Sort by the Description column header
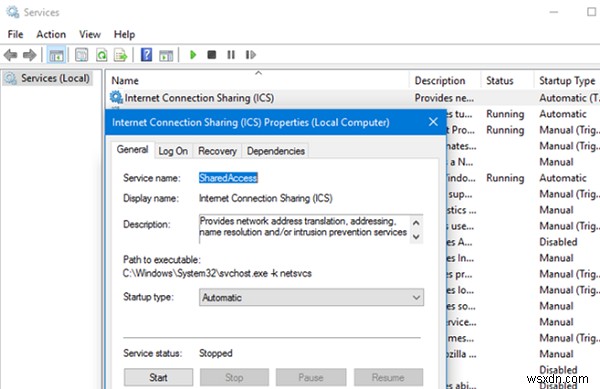The image size is (600, 389). (x=445, y=81)
